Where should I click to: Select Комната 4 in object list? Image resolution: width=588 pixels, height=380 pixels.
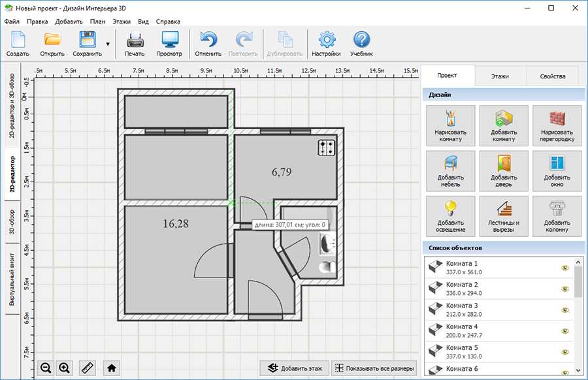499,330
